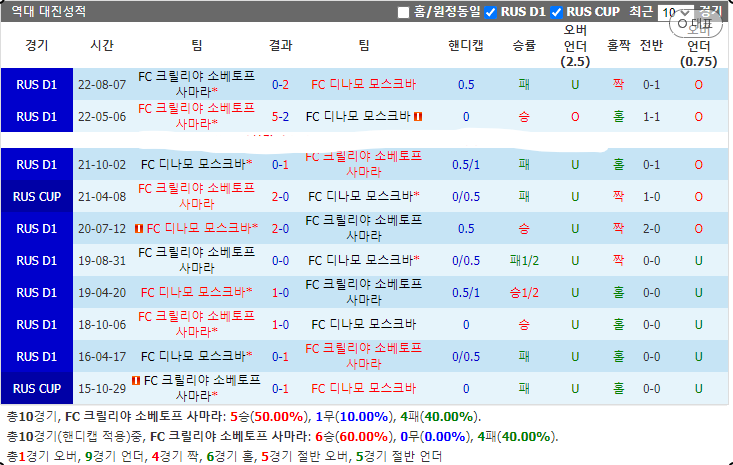Click away team FC 디나모 모스크바 in 15-10-29 row

[364, 388]
